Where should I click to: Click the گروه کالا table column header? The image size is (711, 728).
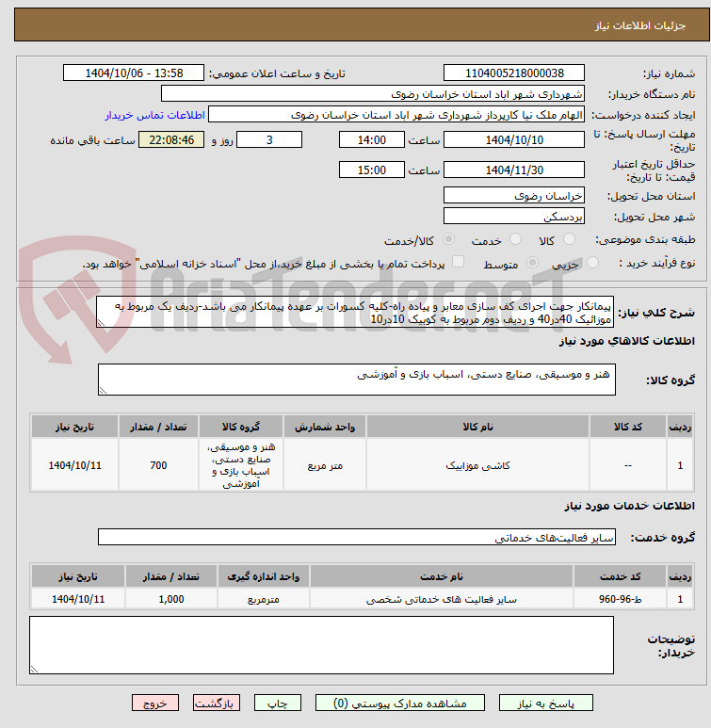240,427
